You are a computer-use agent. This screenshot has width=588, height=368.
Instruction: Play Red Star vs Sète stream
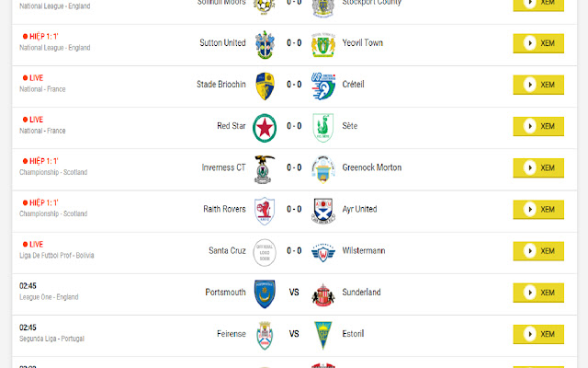[538, 126]
